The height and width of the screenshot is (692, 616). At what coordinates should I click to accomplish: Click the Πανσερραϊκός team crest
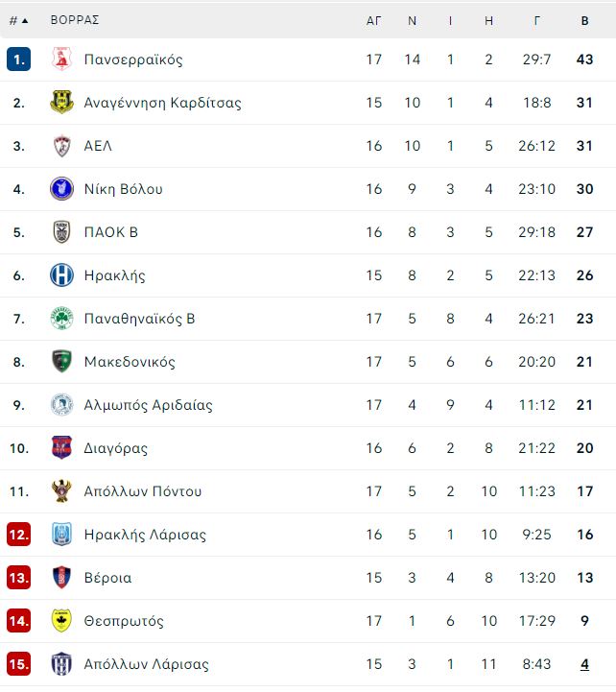coord(61,60)
